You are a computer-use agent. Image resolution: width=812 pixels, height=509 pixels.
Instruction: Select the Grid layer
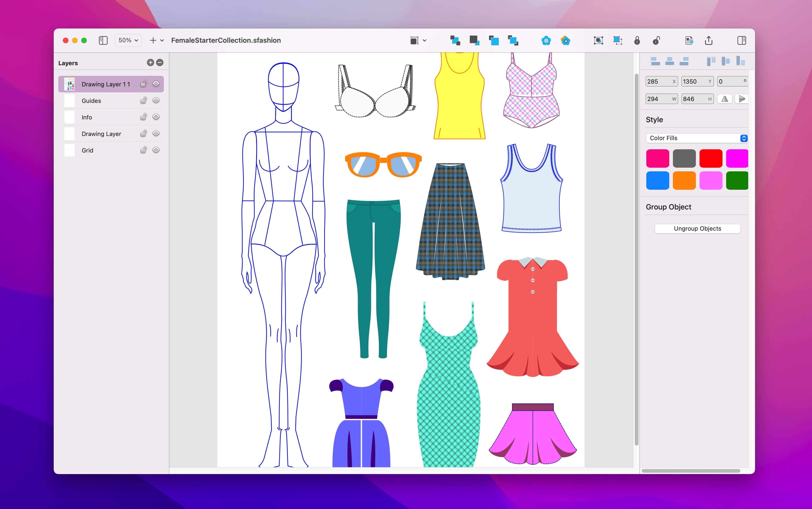click(111, 150)
